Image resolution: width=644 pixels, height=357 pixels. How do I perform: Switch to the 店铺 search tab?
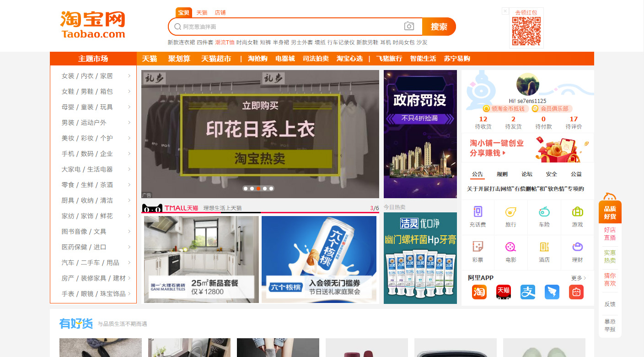[x=220, y=12]
